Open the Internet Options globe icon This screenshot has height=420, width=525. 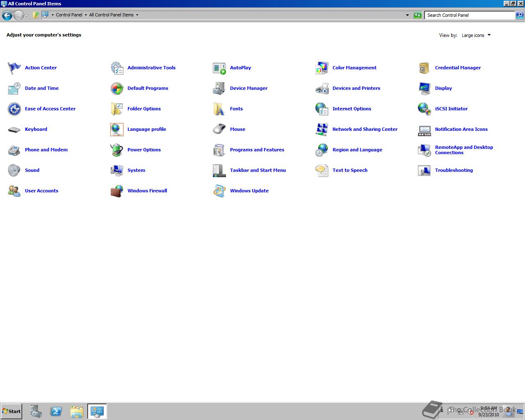click(x=322, y=109)
